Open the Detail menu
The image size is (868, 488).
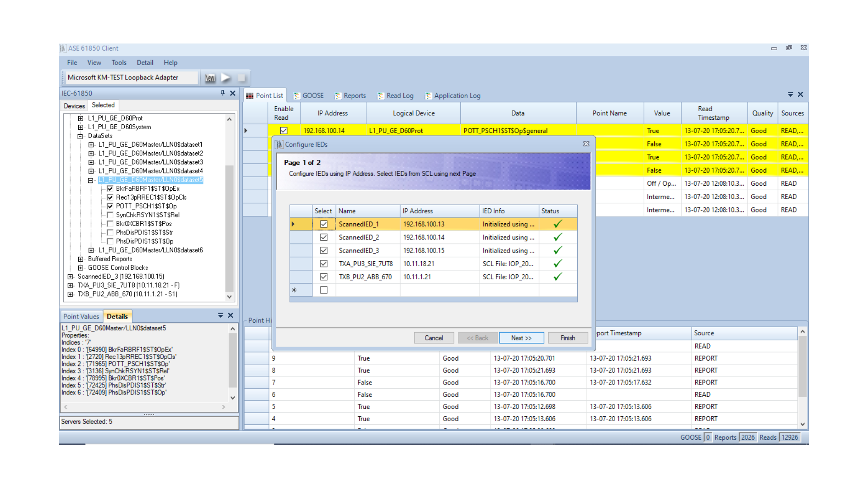pyautogui.click(x=145, y=63)
